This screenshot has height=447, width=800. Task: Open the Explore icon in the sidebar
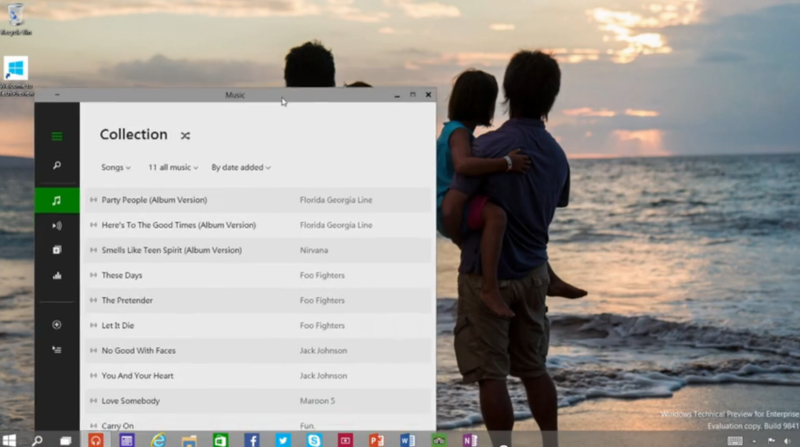[57, 250]
